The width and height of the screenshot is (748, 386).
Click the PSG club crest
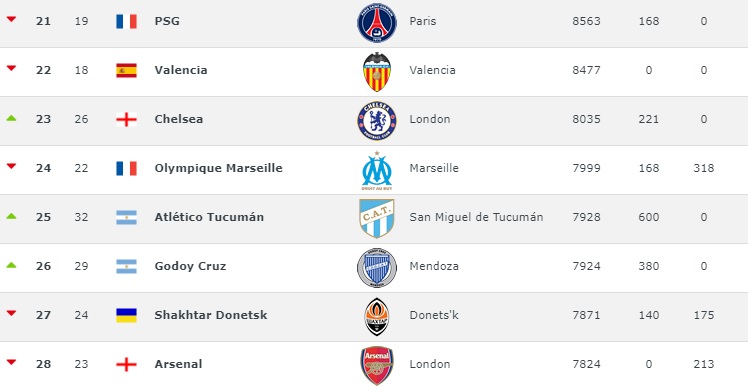pos(377,23)
